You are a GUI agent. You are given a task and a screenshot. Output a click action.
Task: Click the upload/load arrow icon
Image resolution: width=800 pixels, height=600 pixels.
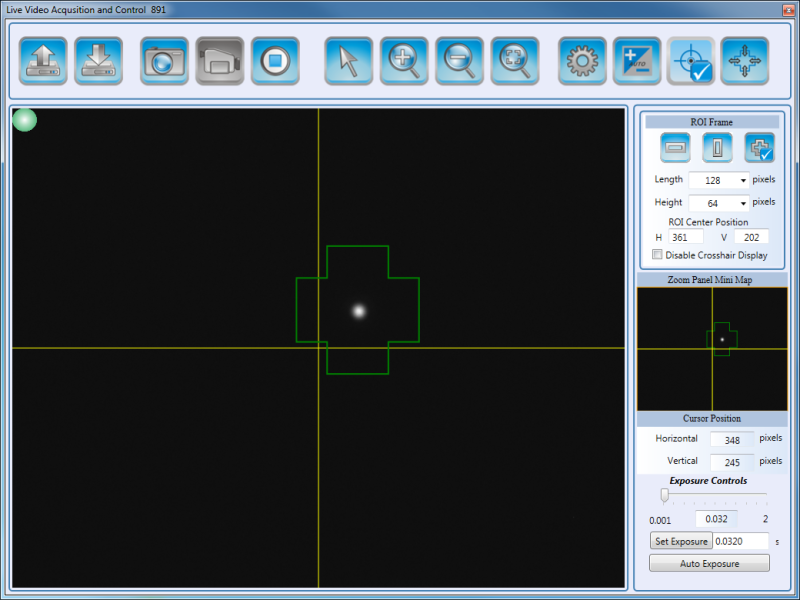coord(43,61)
